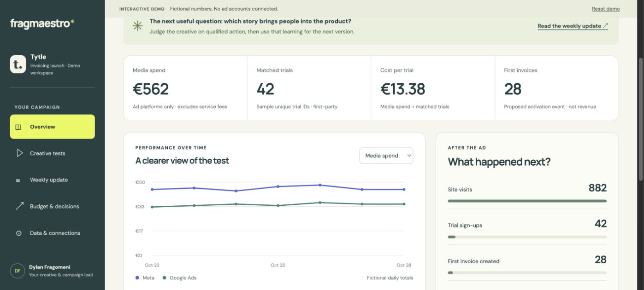Click the 28 First invoices card value
The height and width of the screenshot is (290, 644).
pyautogui.click(x=513, y=89)
